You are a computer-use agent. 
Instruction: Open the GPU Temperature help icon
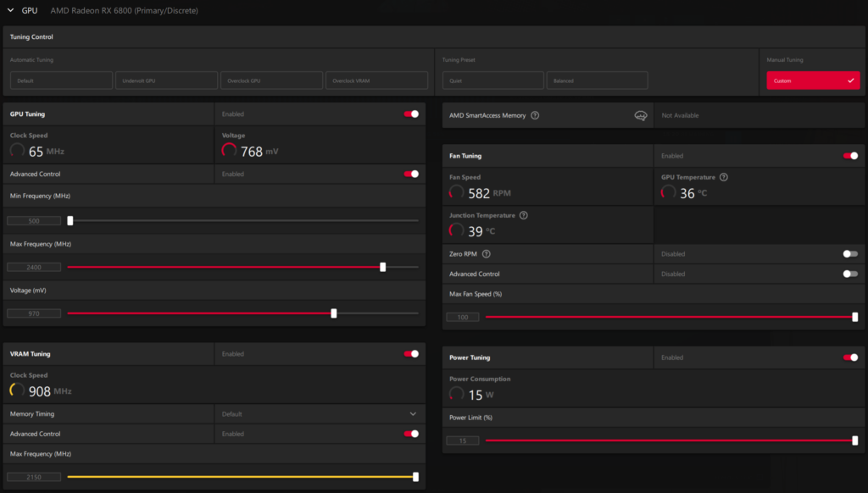click(x=724, y=177)
